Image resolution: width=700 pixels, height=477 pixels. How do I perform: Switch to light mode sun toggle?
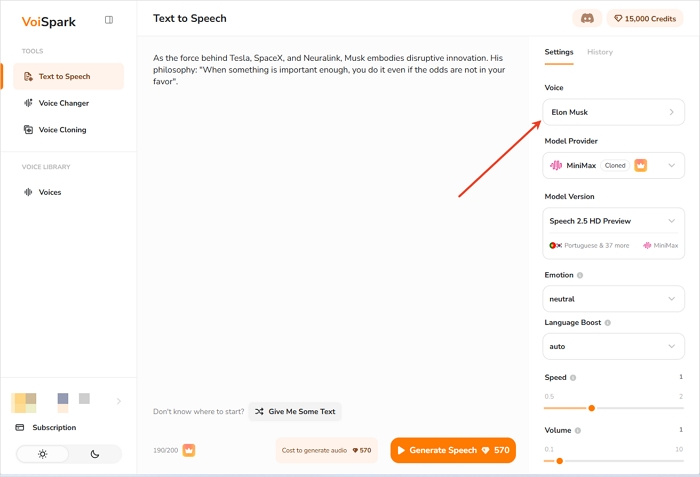43,454
